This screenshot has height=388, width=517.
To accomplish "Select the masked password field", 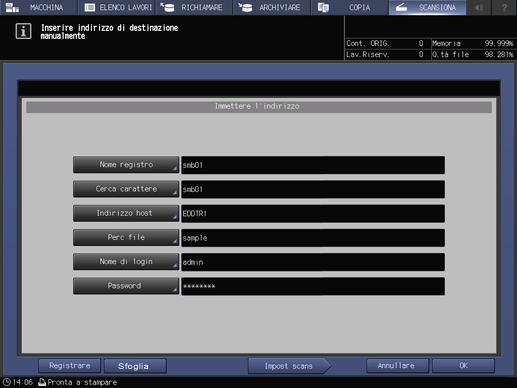I will (313, 286).
